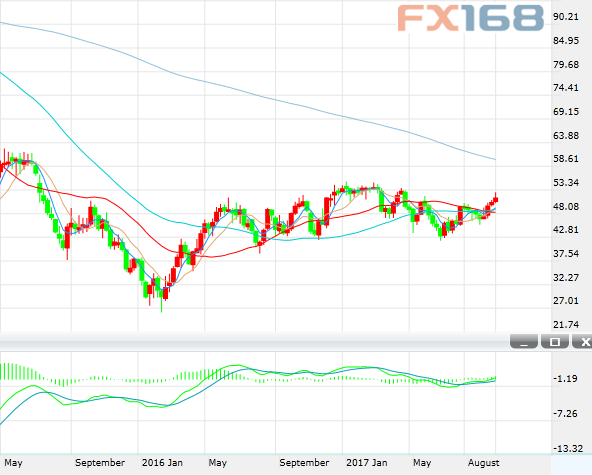The image size is (592, 475).
Task: Click the May label just before August
Action: [422, 463]
